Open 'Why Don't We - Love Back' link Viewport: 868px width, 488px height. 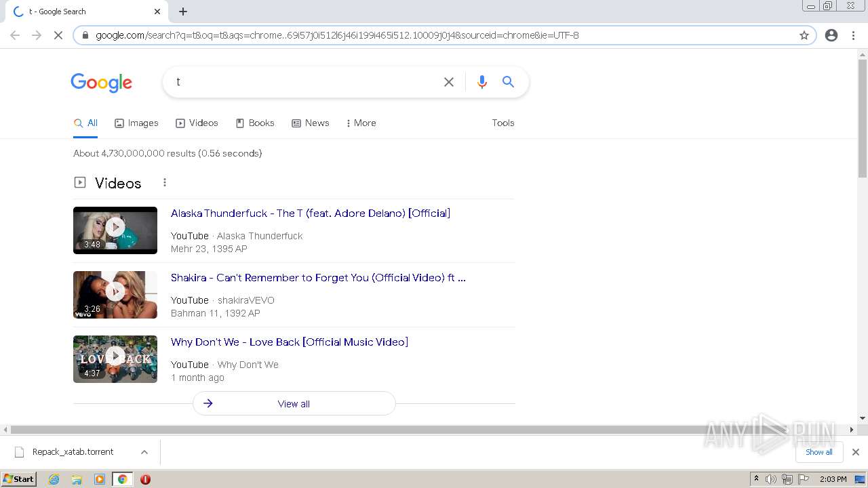tap(290, 342)
